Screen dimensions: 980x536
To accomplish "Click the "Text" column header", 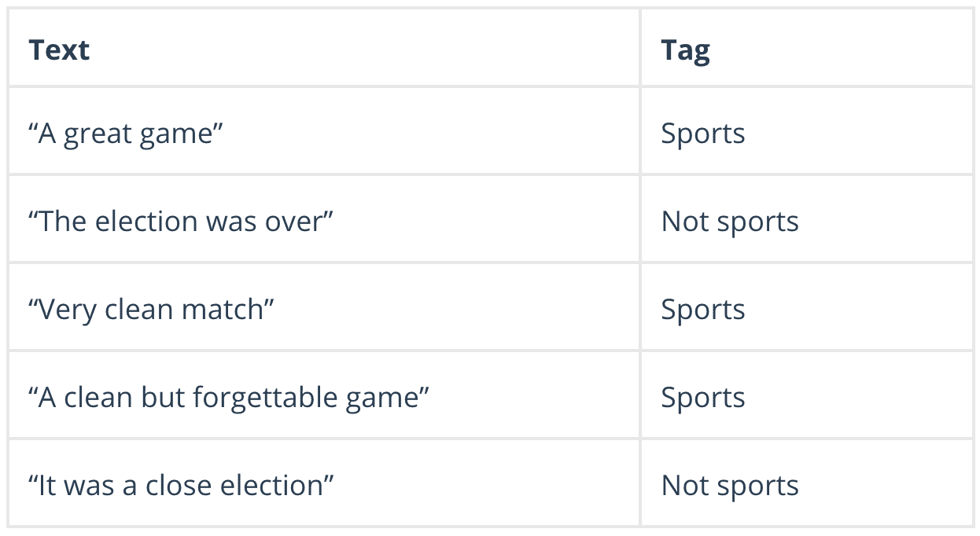I will (x=59, y=50).
